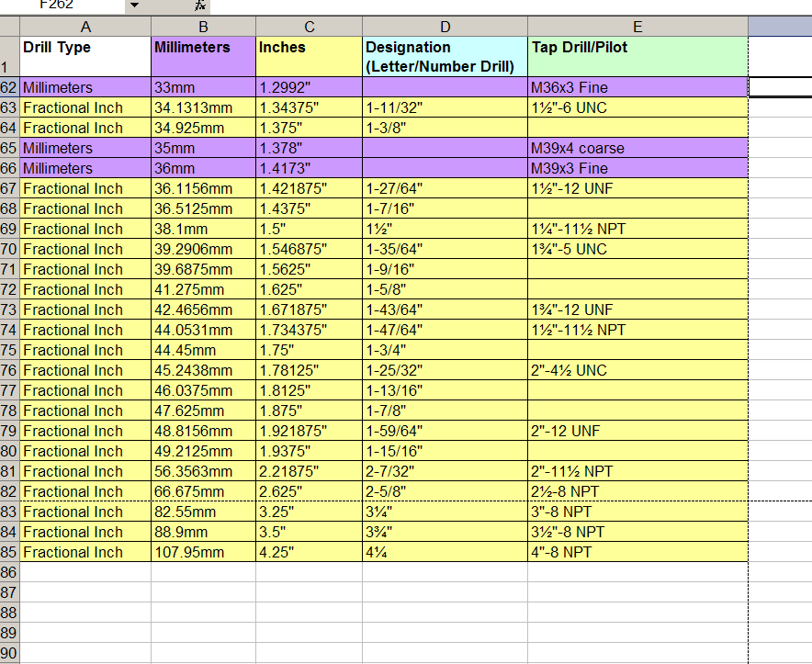Select column D header
The width and height of the screenshot is (812, 664).
point(445,27)
